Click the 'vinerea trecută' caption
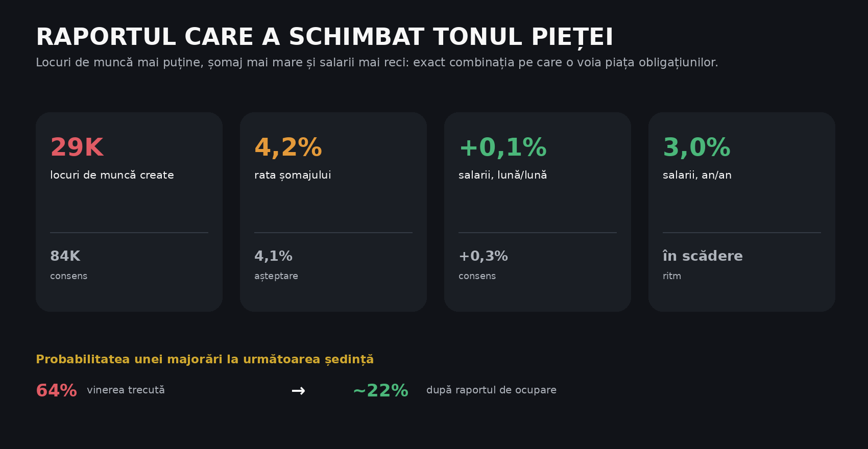 point(126,390)
